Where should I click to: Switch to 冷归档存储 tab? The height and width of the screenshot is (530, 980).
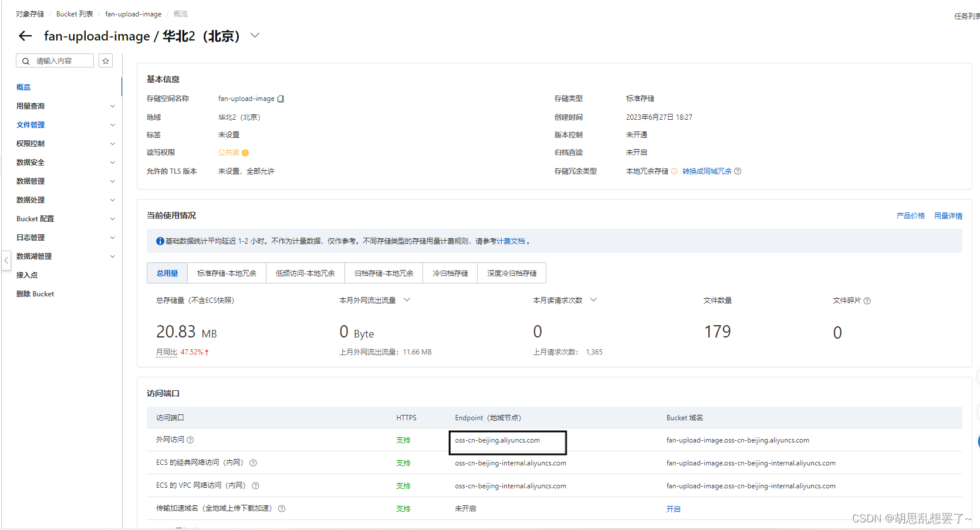pos(450,273)
